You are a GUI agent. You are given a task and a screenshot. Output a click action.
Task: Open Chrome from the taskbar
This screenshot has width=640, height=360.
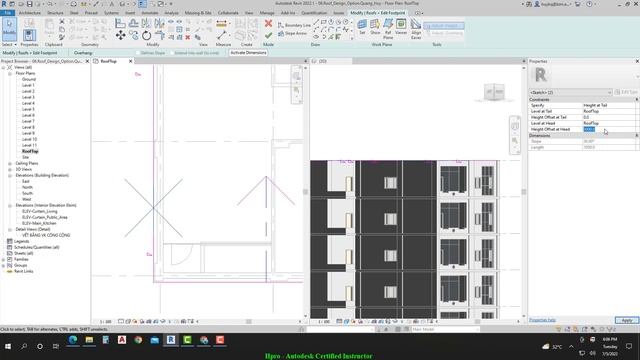[138, 340]
